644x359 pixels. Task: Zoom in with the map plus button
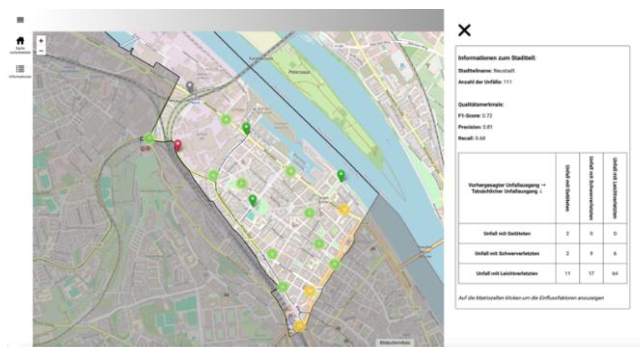point(41,41)
